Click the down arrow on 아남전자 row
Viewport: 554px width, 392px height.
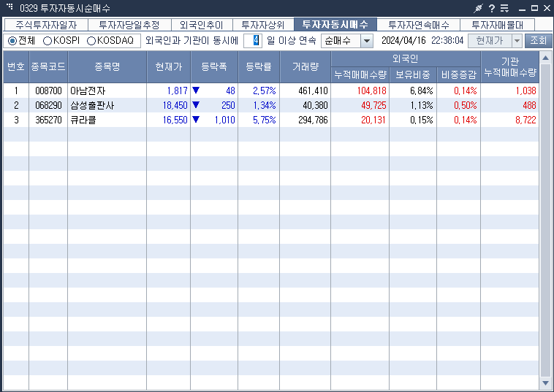(196, 91)
